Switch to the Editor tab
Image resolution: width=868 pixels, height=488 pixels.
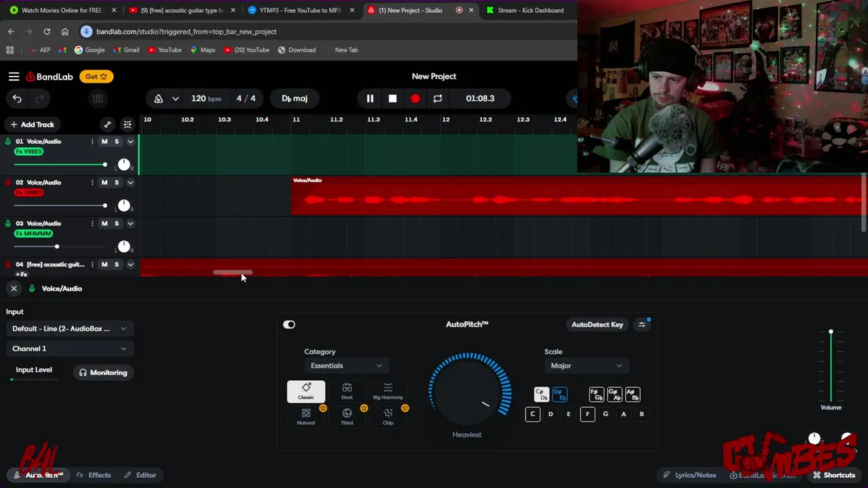[x=140, y=475]
